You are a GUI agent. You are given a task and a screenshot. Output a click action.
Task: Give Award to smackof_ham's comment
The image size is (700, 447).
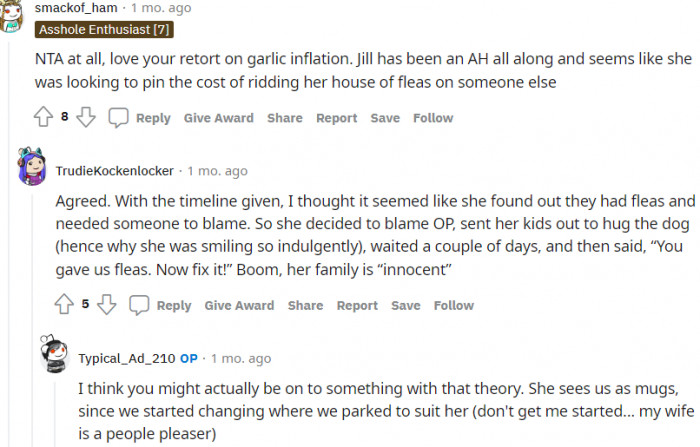point(218,118)
